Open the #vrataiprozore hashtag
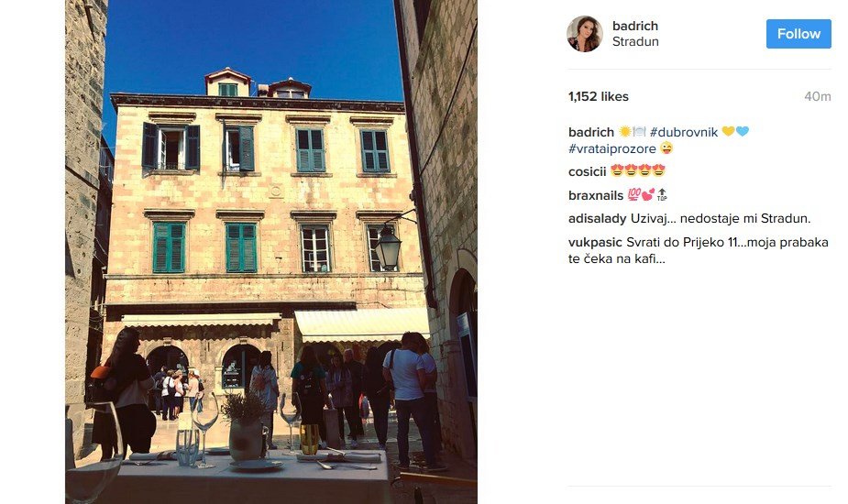 [612, 148]
